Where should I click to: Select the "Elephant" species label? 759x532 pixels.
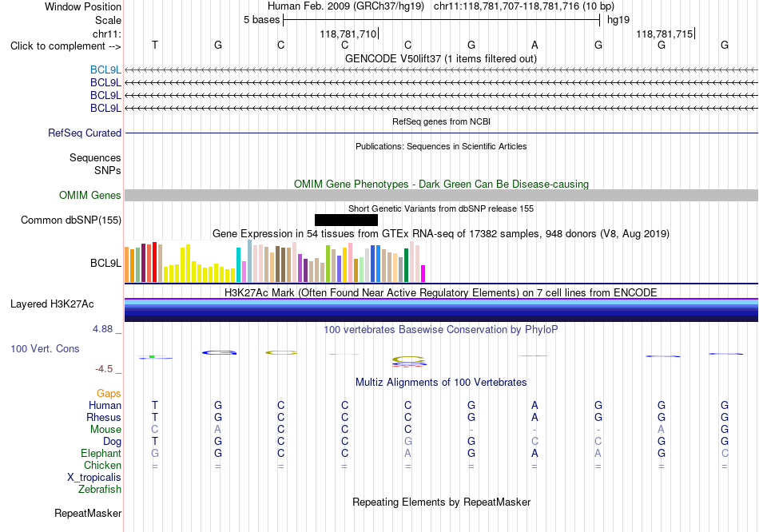click(x=101, y=454)
